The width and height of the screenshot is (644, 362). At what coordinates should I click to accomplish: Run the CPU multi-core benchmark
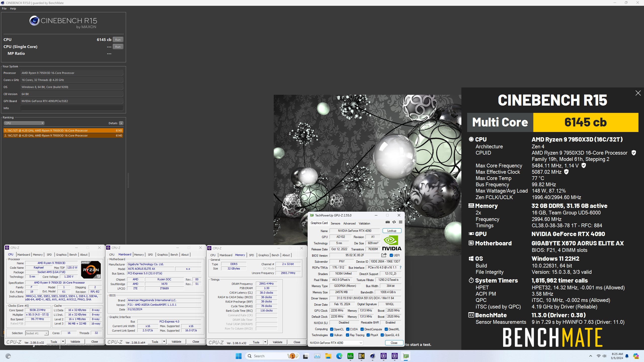[118, 39]
